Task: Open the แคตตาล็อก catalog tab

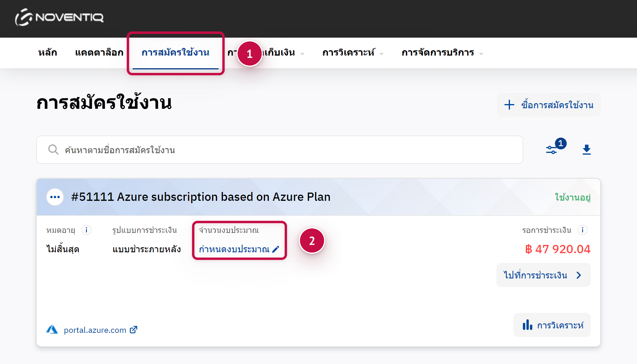Action: (x=99, y=53)
